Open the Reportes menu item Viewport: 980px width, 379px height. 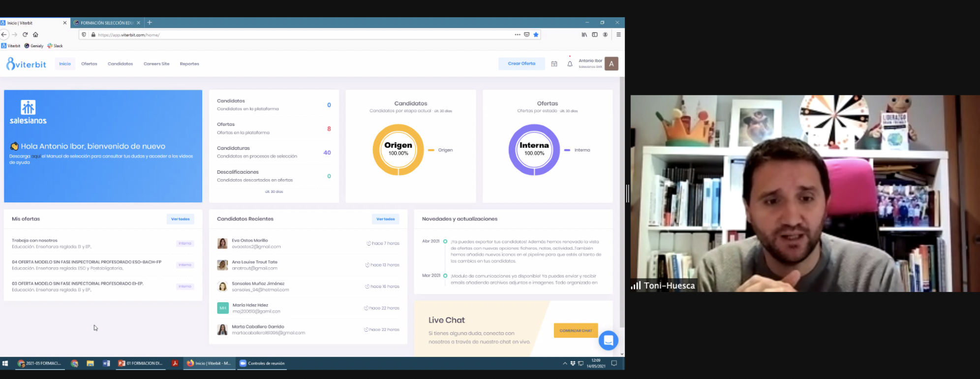[x=189, y=64]
